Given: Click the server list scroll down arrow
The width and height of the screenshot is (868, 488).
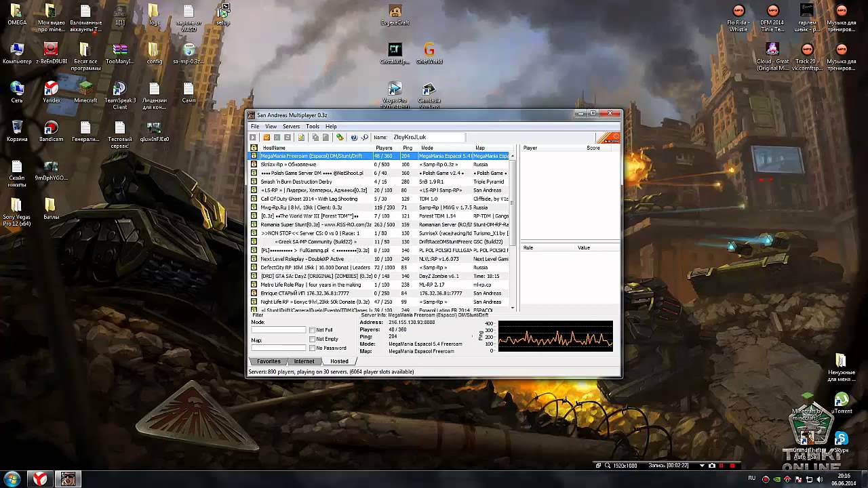Looking at the screenshot, I should pos(513,308).
